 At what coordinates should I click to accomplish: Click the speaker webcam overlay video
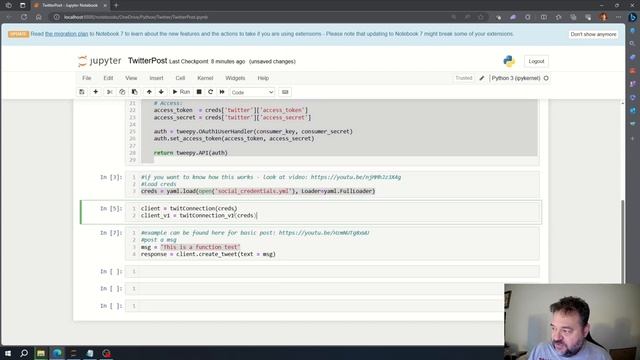click(x=572, y=322)
